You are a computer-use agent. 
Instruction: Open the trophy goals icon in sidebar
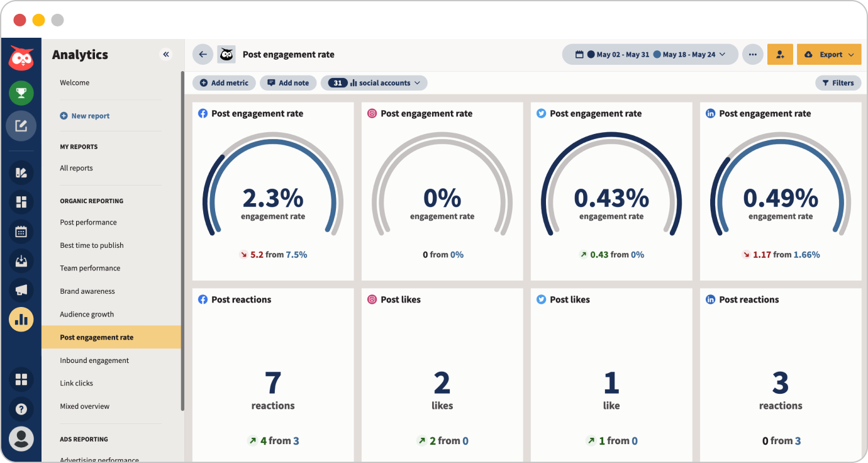21,92
